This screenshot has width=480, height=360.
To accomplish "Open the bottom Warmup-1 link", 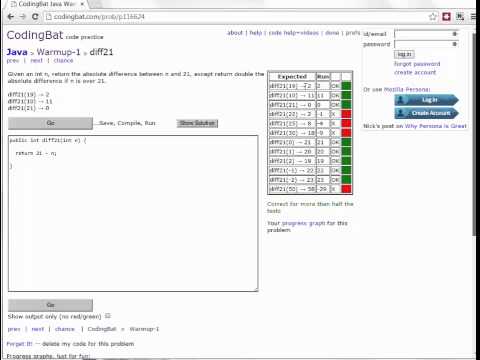I will point(144,329).
